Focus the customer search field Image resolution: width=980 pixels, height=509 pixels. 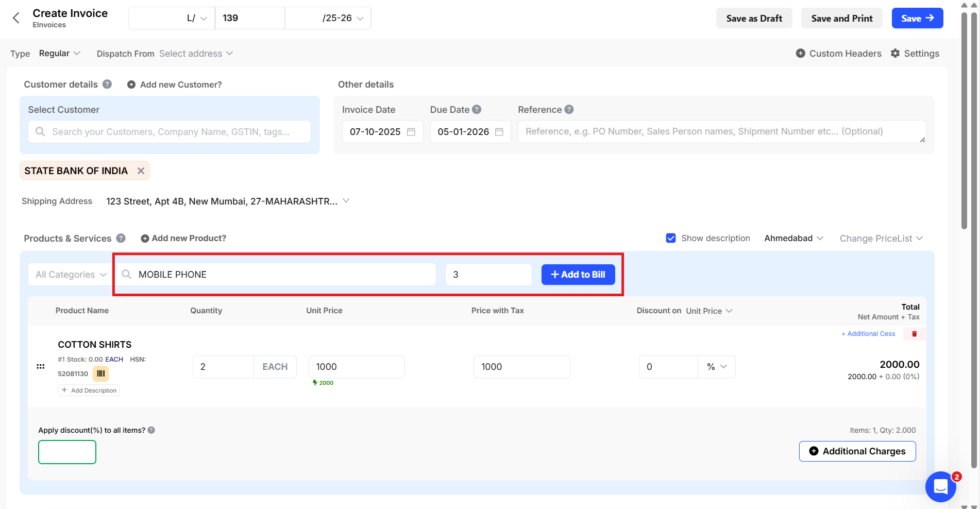(x=170, y=132)
